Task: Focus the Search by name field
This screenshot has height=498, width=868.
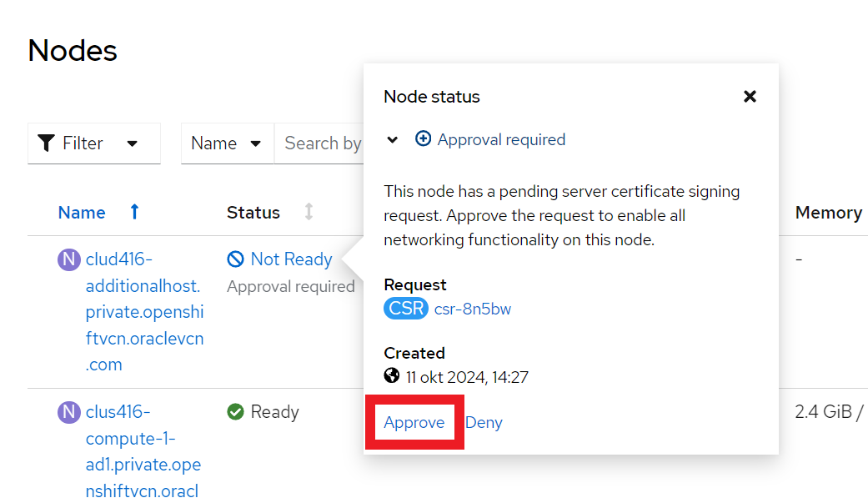Action: [x=319, y=143]
